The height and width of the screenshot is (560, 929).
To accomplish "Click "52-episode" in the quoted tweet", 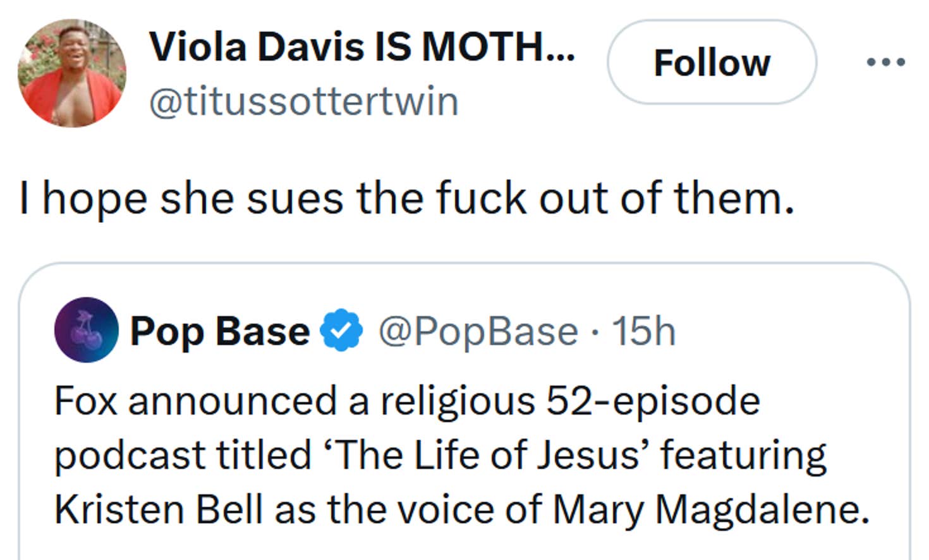I will pos(653,401).
